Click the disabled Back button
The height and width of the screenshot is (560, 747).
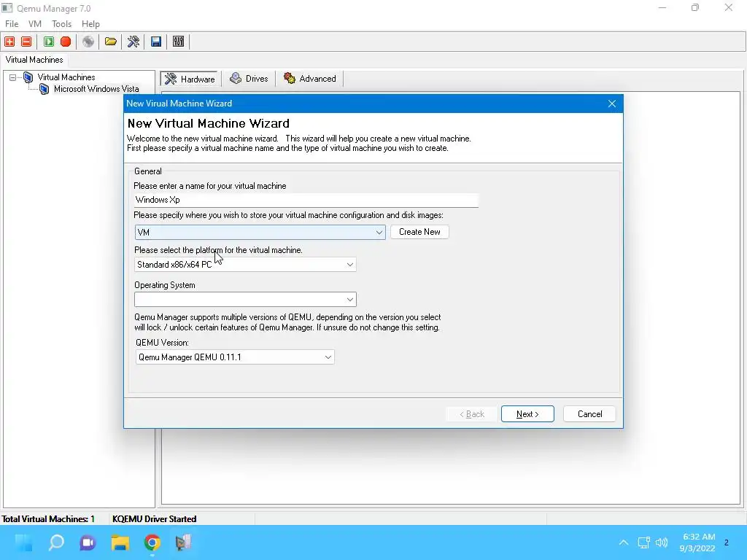point(472,414)
